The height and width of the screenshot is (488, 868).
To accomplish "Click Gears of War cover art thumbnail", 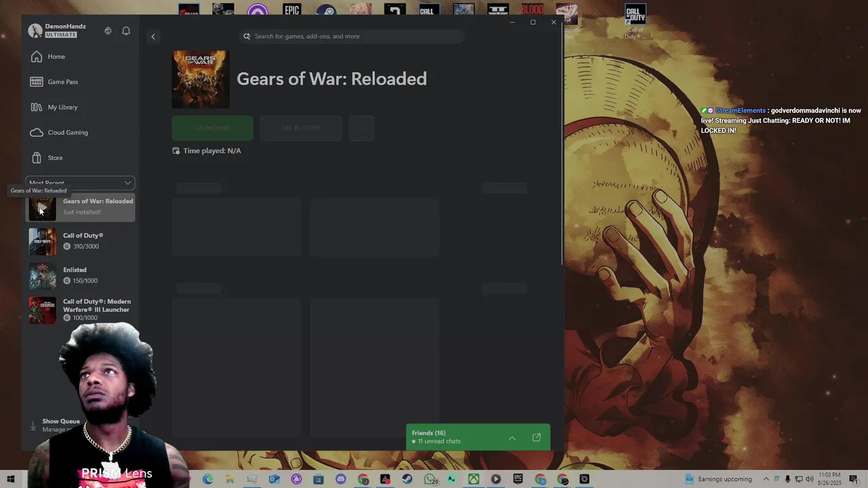I will coord(201,79).
